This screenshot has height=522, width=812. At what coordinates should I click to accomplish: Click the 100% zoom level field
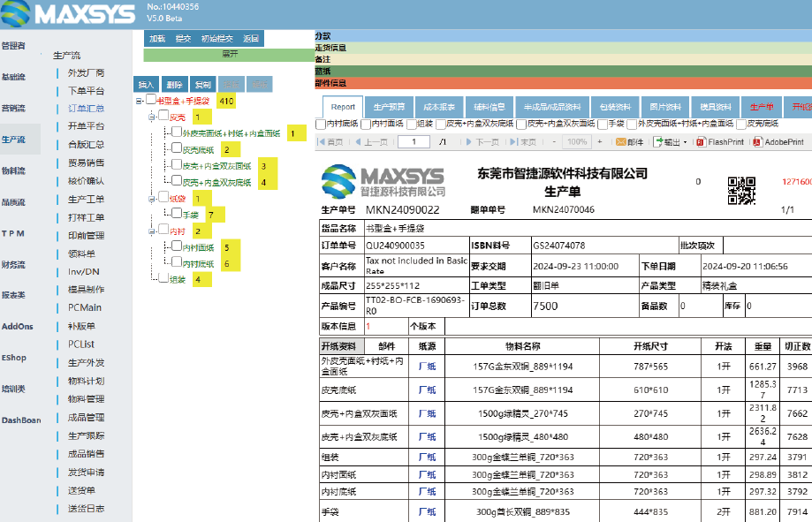[577, 141]
